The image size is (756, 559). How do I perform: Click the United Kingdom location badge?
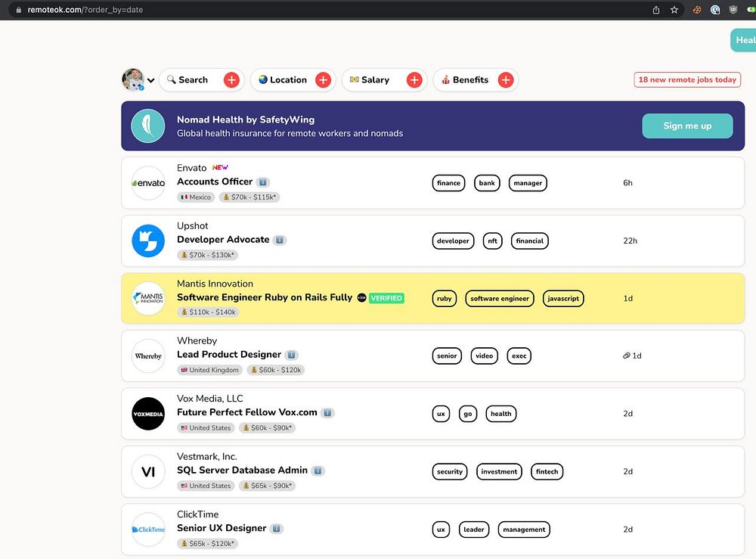(x=209, y=370)
